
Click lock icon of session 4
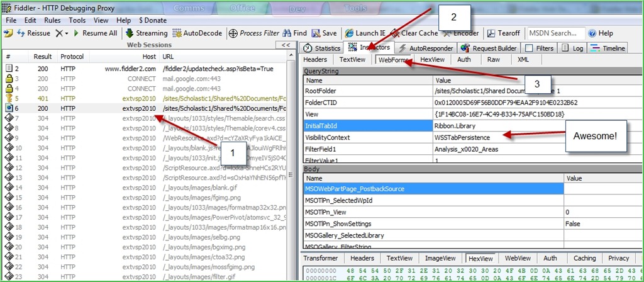click(9, 88)
